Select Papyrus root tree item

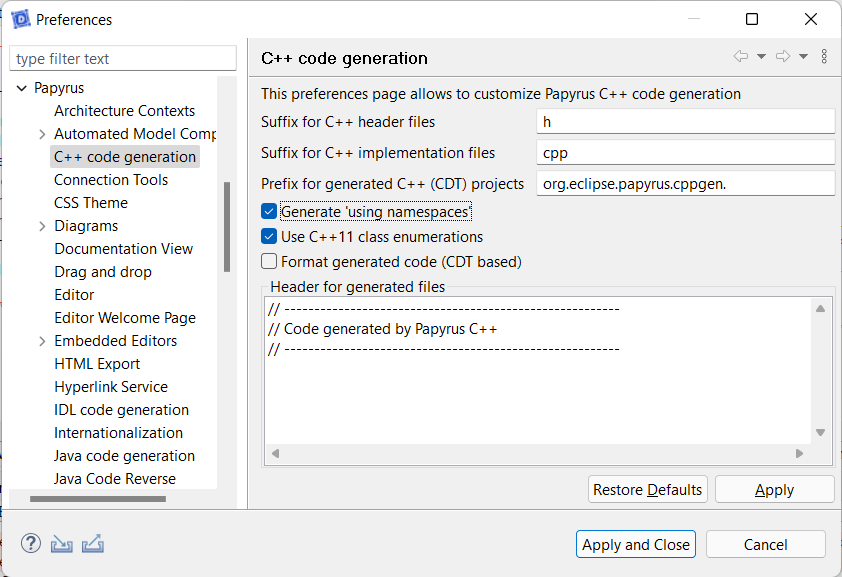59,88
